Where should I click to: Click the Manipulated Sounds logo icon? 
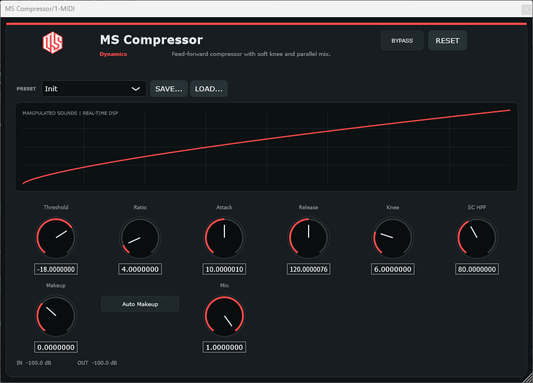click(52, 42)
